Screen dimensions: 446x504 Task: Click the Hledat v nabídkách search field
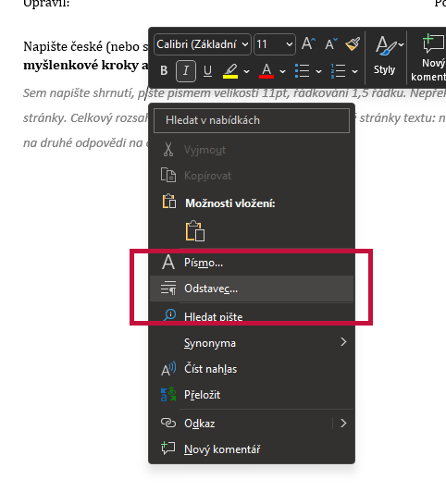tap(252, 120)
